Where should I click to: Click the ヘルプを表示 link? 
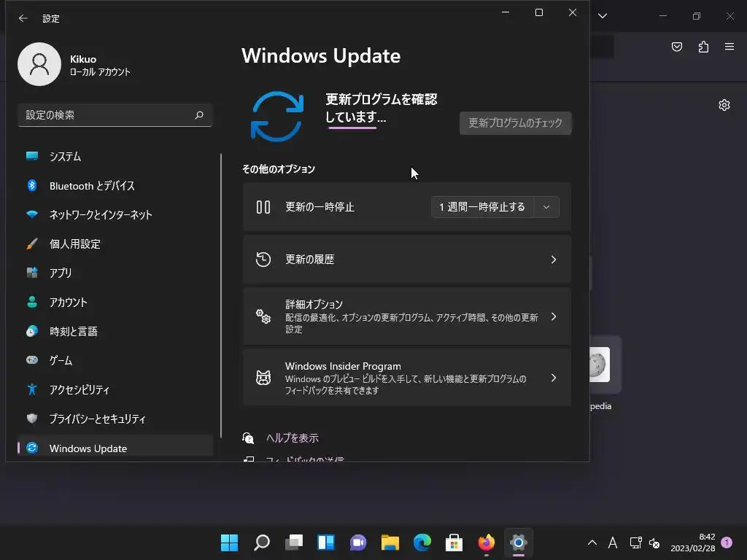pyautogui.click(x=292, y=438)
